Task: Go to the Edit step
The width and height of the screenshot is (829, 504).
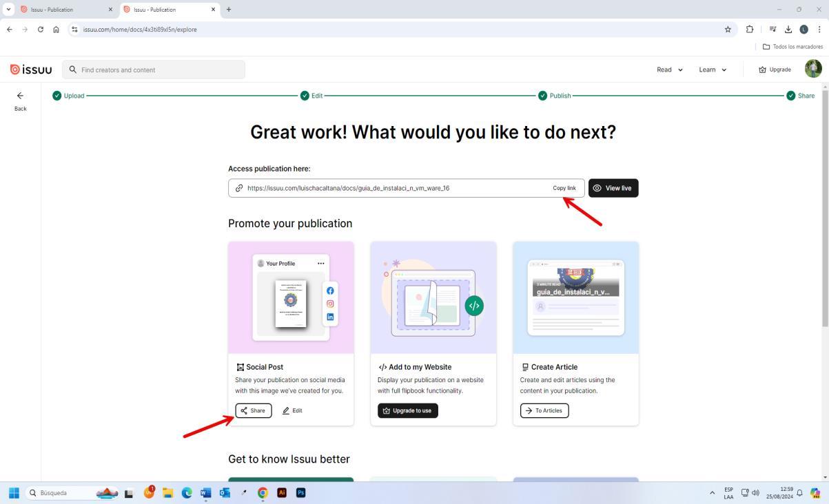Action: pos(311,96)
